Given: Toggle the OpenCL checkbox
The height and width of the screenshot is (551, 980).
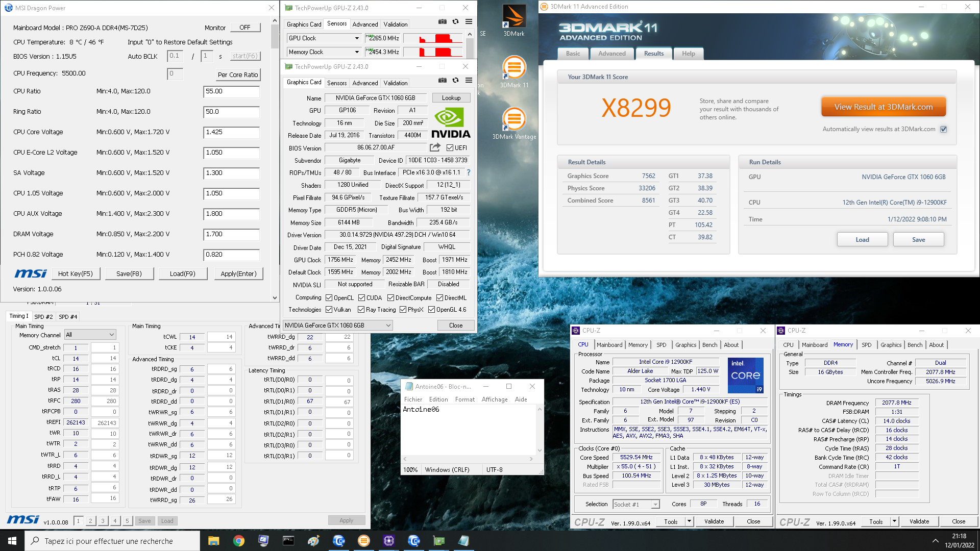Looking at the screenshot, I should tap(329, 298).
